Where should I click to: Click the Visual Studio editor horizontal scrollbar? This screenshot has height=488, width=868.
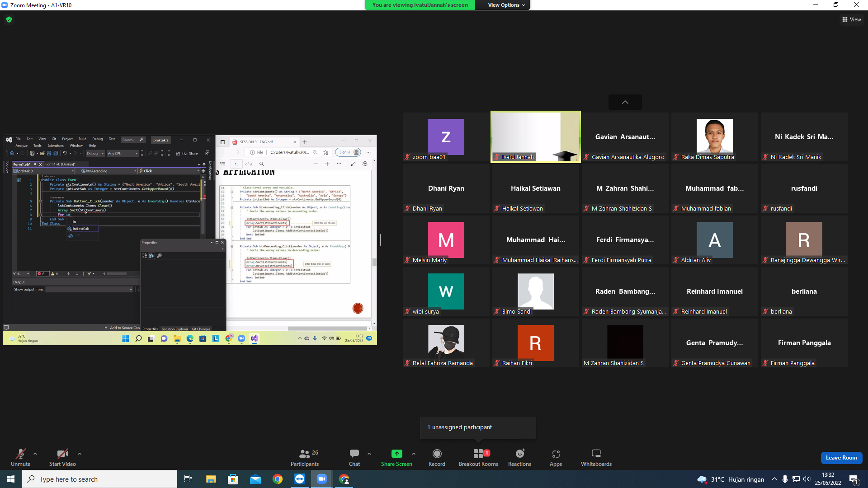[117, 274]
